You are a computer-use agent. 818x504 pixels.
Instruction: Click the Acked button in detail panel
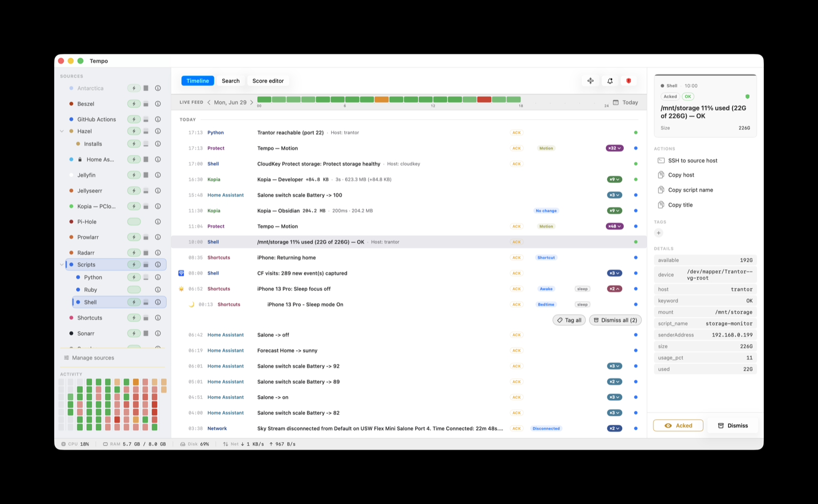678,425
